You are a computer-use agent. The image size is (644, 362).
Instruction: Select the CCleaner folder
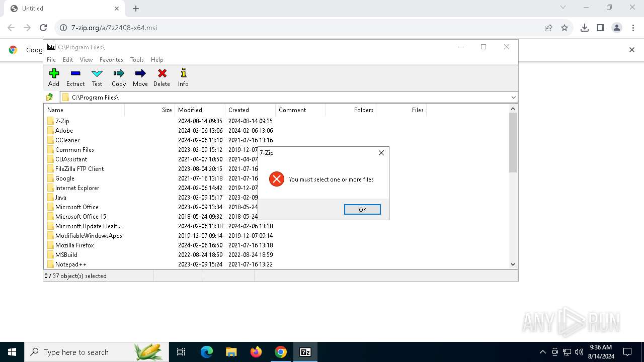point(67,140)
